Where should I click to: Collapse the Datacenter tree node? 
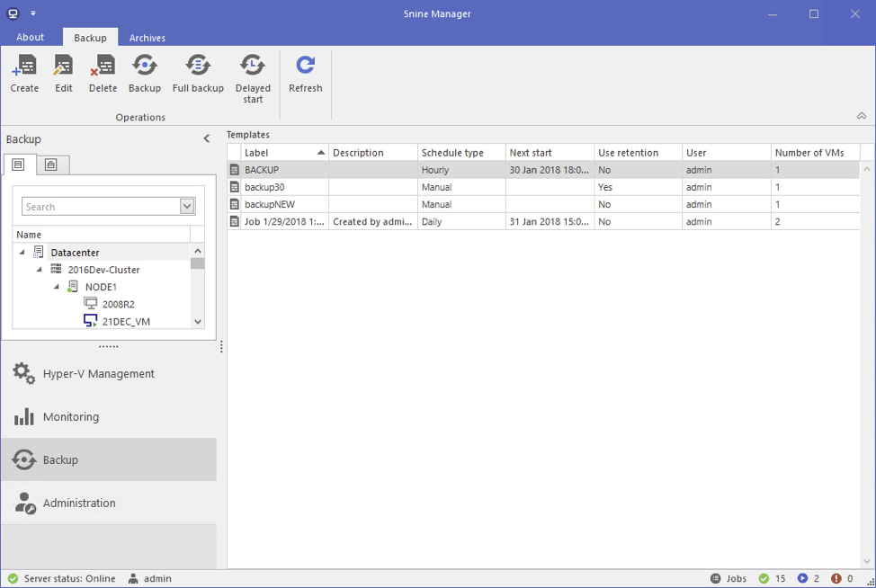(22, 253)
